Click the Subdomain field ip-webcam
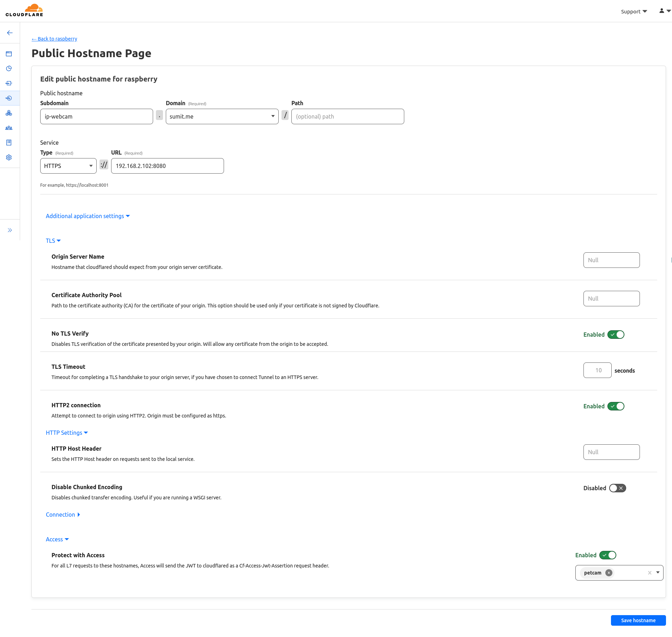The width and height of the screenshot is (672, 637). pyautogui.click(x=97, y=116)
